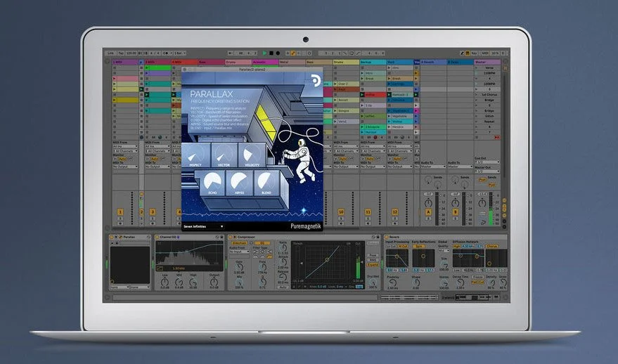Click the Tap tempo button
Viewport: 618px width, 364px height.
click(121, 53)
